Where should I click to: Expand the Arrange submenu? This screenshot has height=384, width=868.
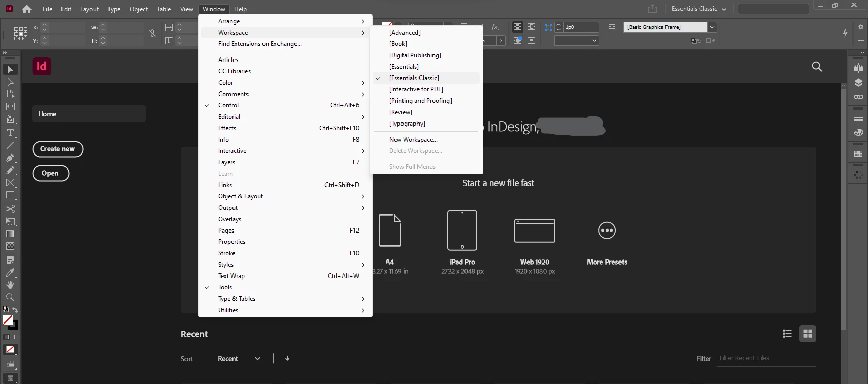click(x=285, y=21)
